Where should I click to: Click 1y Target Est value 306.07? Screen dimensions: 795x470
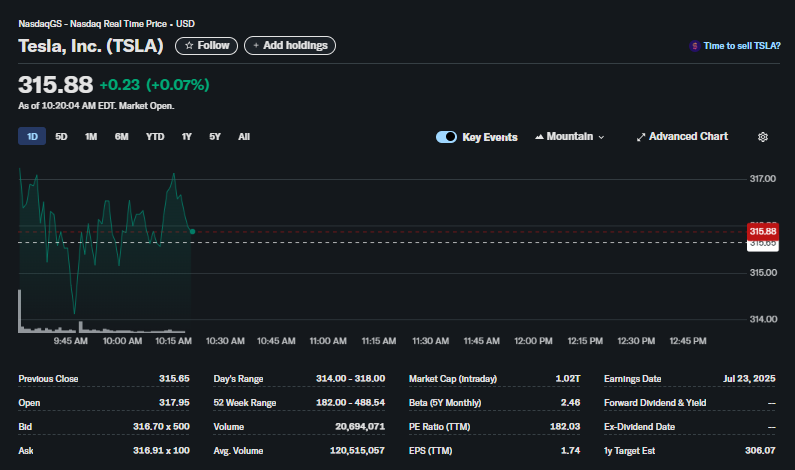[760, 450]
